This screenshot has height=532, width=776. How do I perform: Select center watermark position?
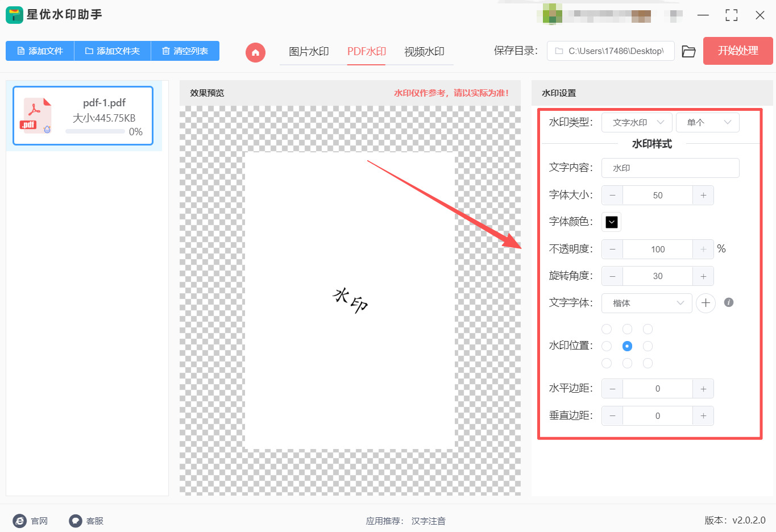click(627, 346)
